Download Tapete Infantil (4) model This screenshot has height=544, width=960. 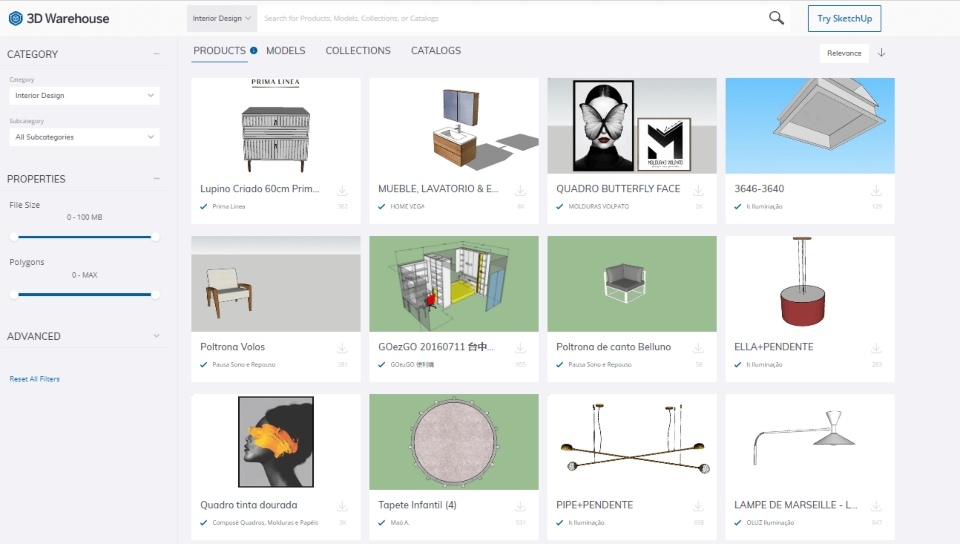coord(520,506)
